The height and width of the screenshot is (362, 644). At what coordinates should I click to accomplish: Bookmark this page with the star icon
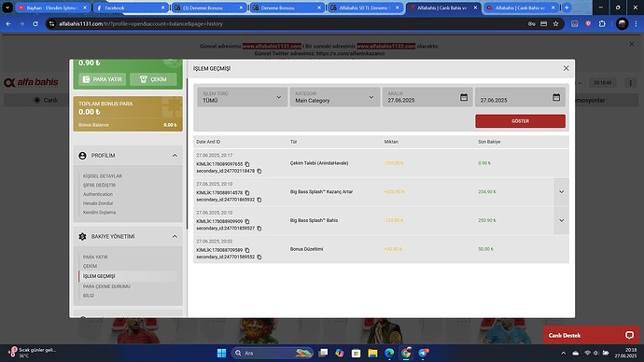[555, 24]
